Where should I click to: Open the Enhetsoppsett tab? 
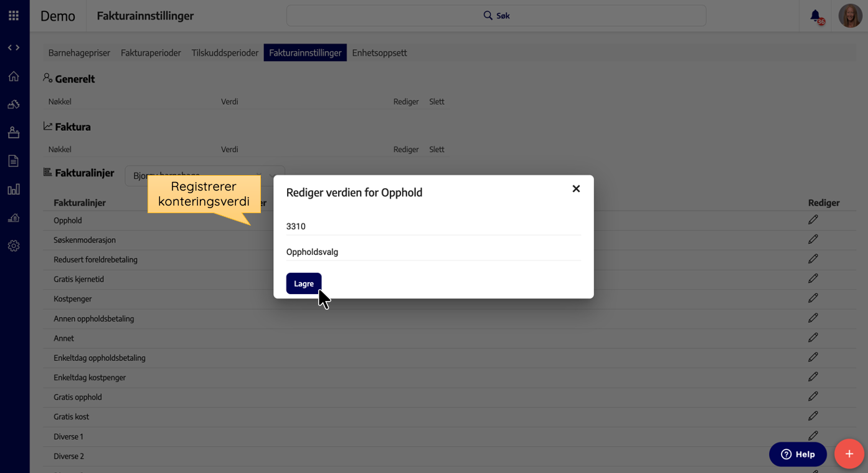click(x=379, y=53)
